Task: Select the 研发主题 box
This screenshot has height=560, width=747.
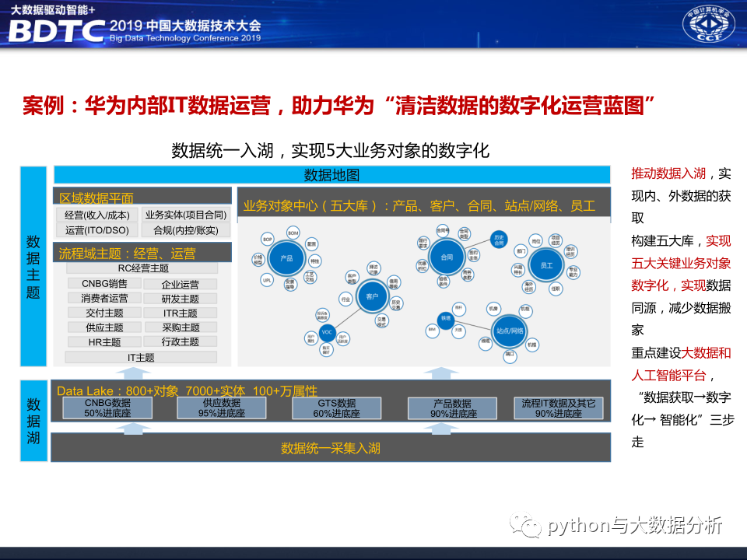Action: [180, 299]
